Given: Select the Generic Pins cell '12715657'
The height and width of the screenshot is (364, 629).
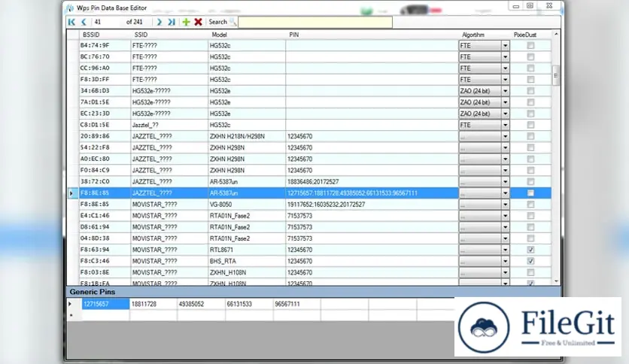Looking at the screenshot, I should pos(105,304).
